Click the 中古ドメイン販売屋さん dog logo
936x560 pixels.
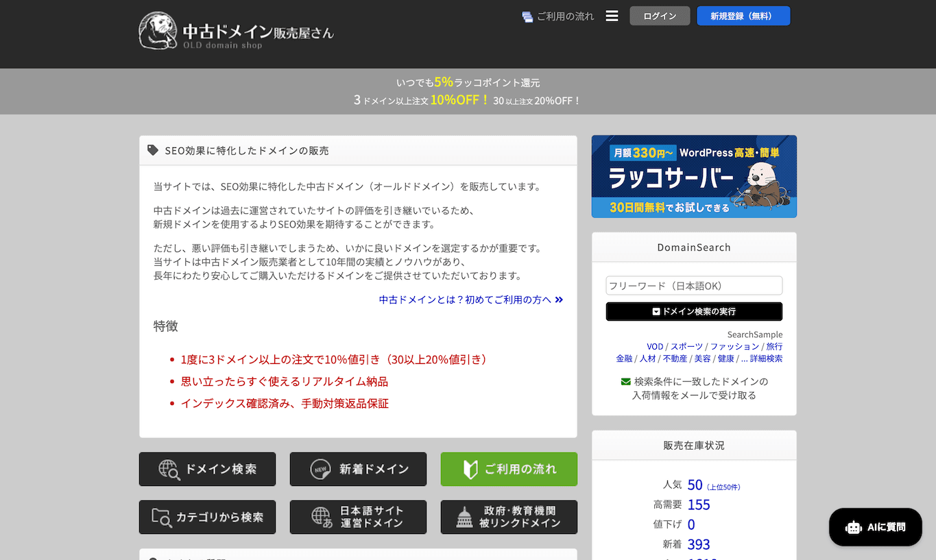[x=158, y=30]
